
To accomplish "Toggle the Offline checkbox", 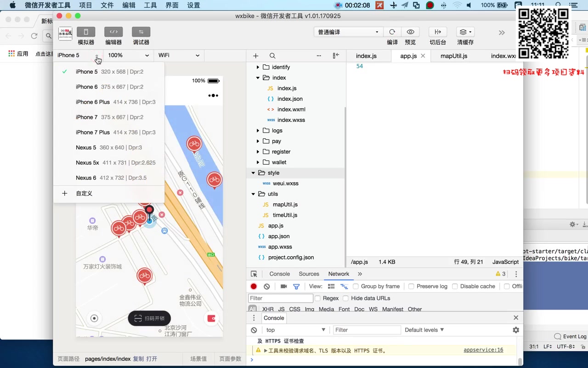I will [x=507, y=286].
